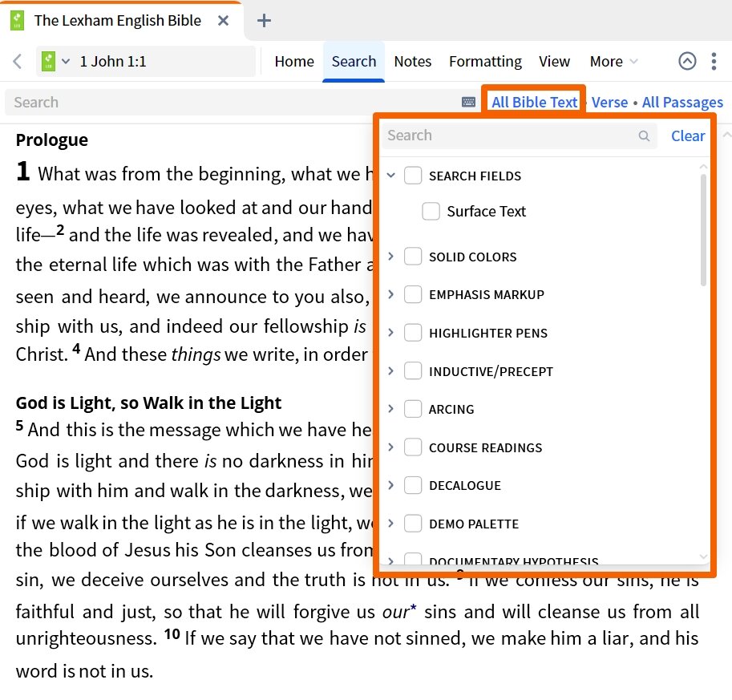This screenshot has height=700, width=732.
Task: Check the DECALOGUE checkbox
Action: [x=413, y=485]
